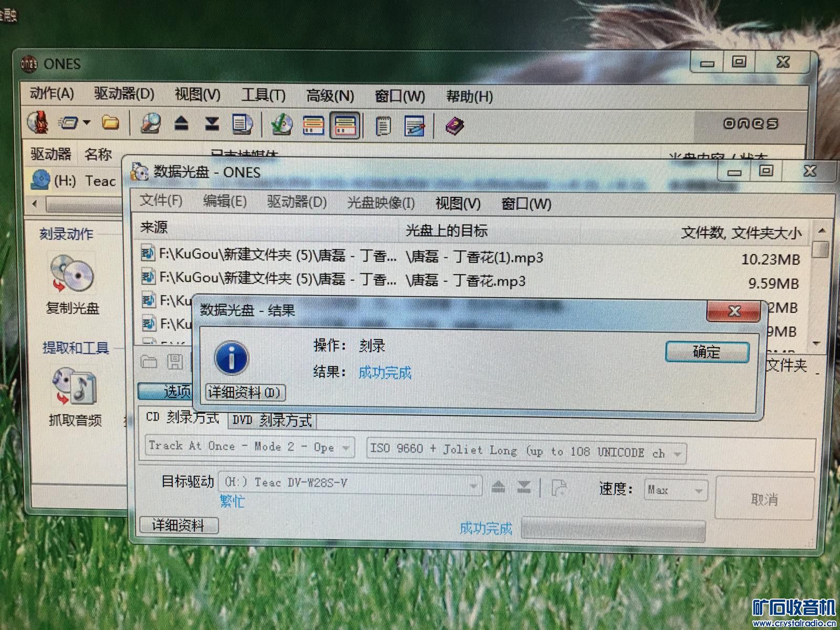Viewport: 840px width, 630px height.
Task: Click the save floppy icon in 数据光盘 window
Action: pos(175,362)
